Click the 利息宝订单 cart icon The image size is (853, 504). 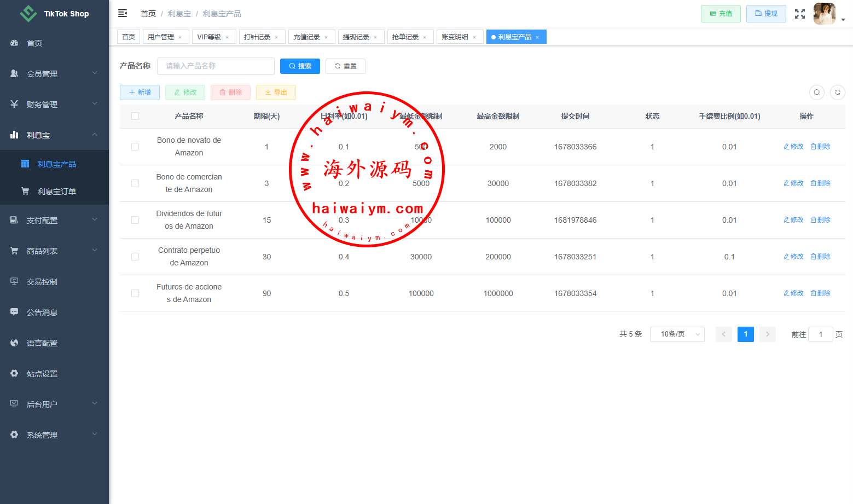(25, 191)
